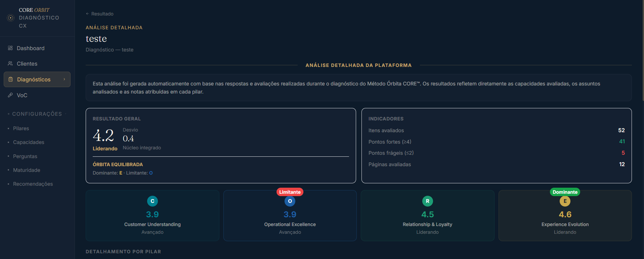Click the Relationship & Loyalty score 4.5
The width and height of the screenshot is (644, 259).
pyautogui.click(x=428, y=214)
